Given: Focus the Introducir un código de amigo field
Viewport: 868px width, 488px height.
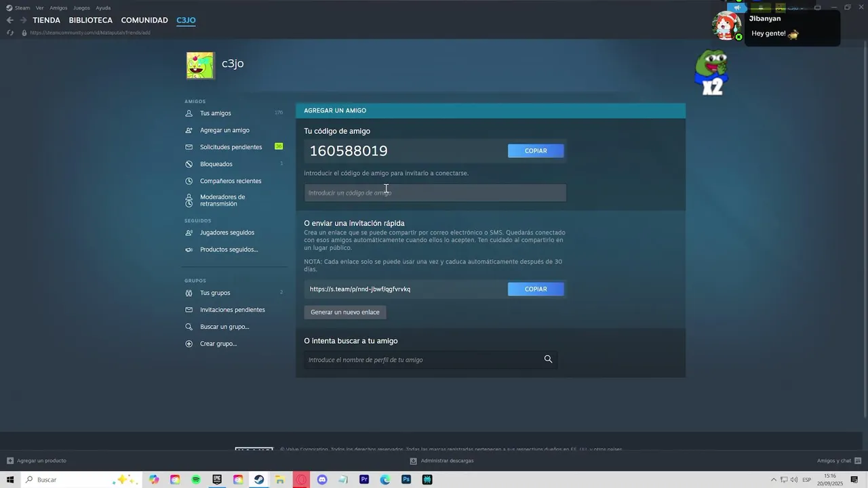Looking at the screenshot, I should coord(435,192).
